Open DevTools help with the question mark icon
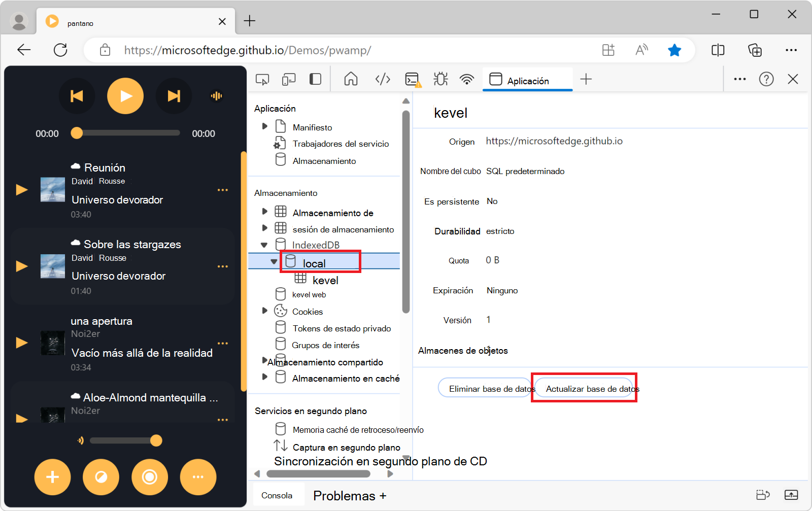 (766, 79)
